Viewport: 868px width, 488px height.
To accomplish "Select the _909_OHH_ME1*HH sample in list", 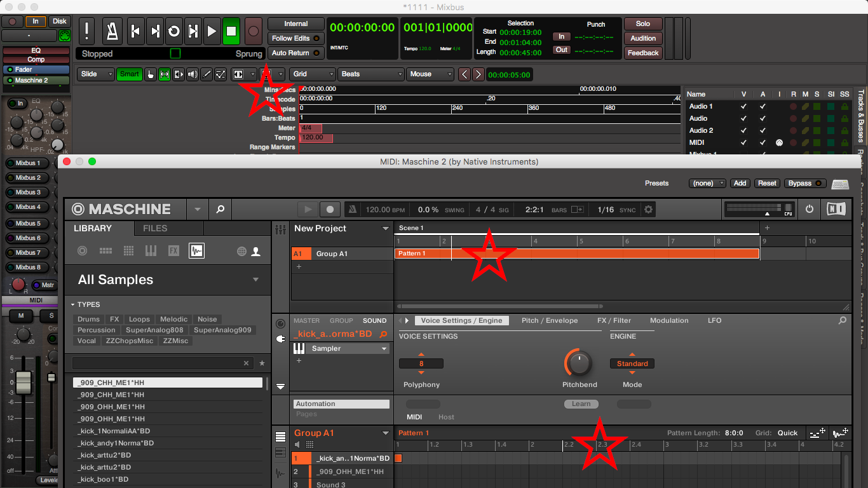I will (x=111, y=407).
